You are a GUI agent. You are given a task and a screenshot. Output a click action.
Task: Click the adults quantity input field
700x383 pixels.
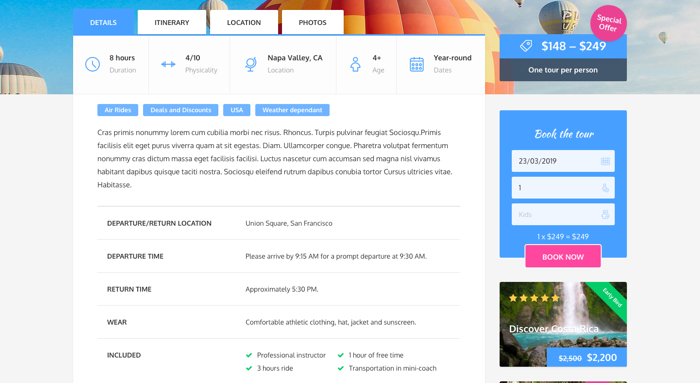(x=563, y=188)
